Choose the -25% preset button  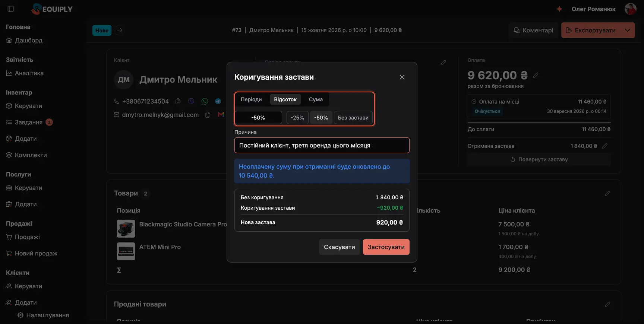[297, 118]
